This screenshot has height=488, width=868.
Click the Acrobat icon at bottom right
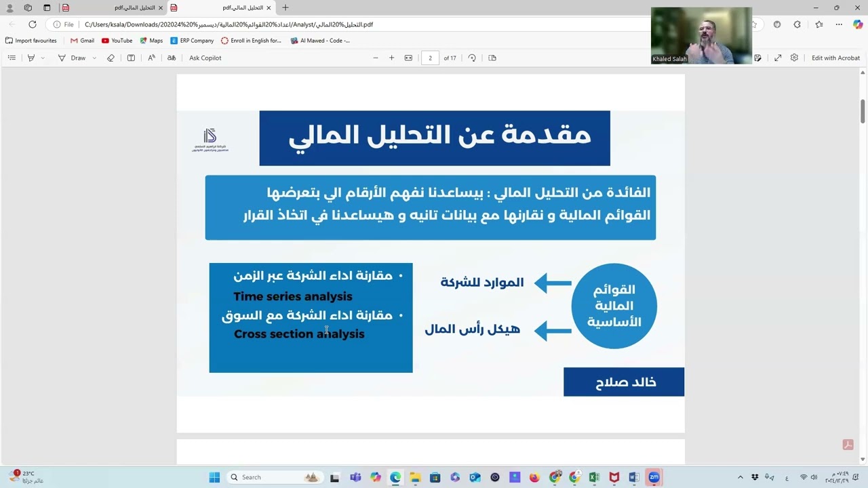848,445
